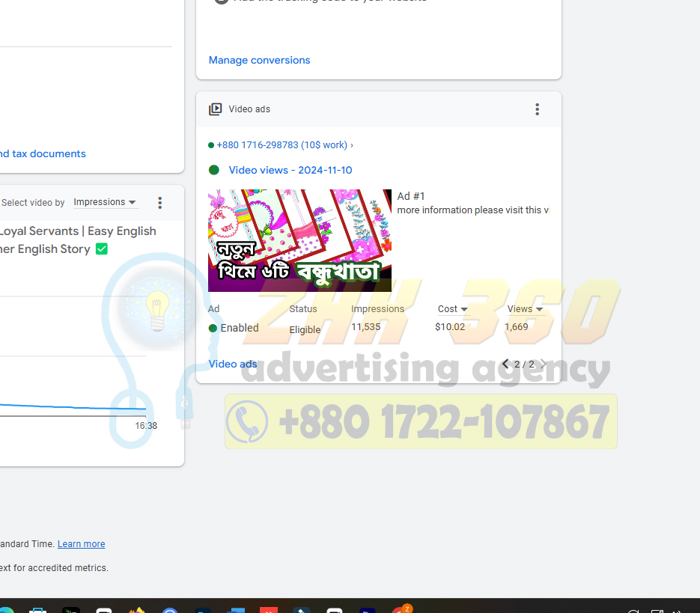Open the Cost column dropdown
Image resolution: width=700 pixels, height=613 pixels.
point(452,309)
